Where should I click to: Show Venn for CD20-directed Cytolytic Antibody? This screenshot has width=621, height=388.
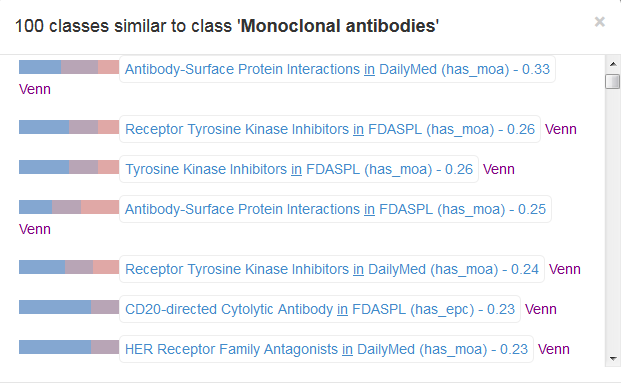click(541, 310)
